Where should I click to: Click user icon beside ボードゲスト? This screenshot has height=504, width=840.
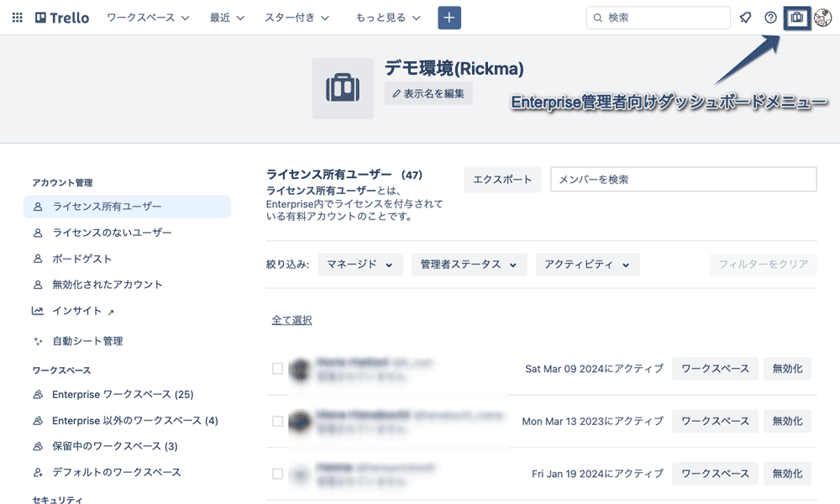point(38,259)
